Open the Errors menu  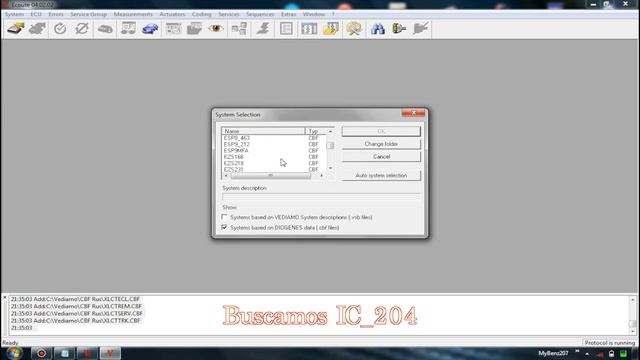coord(56,14)
